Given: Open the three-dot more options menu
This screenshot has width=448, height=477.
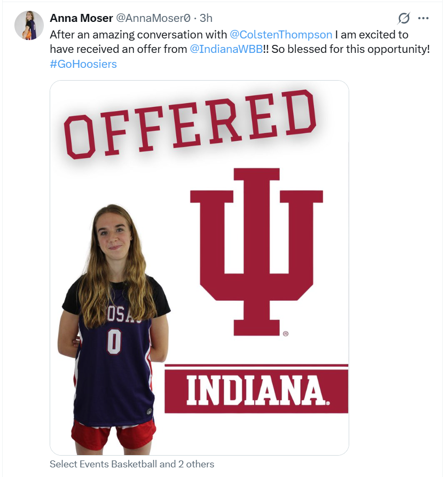Looking at the screenshot, I should (423, 18).
